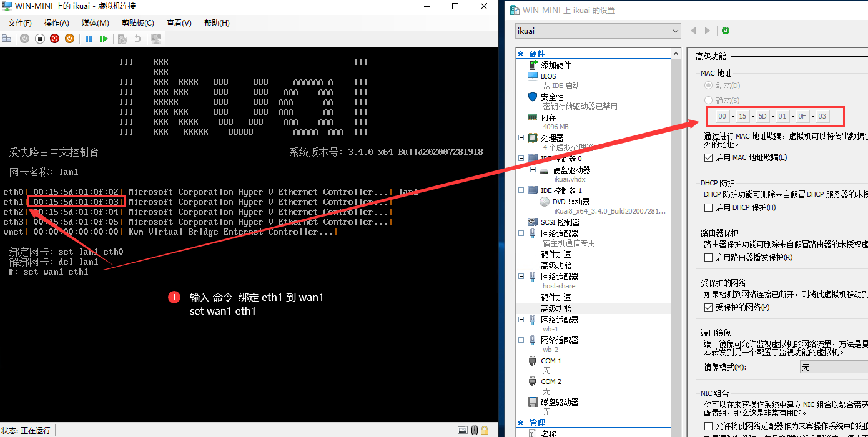Collapse the IDE 控制器 1 node
The width and height of the screenshot is (868, 437).
(x=521, y=190)
